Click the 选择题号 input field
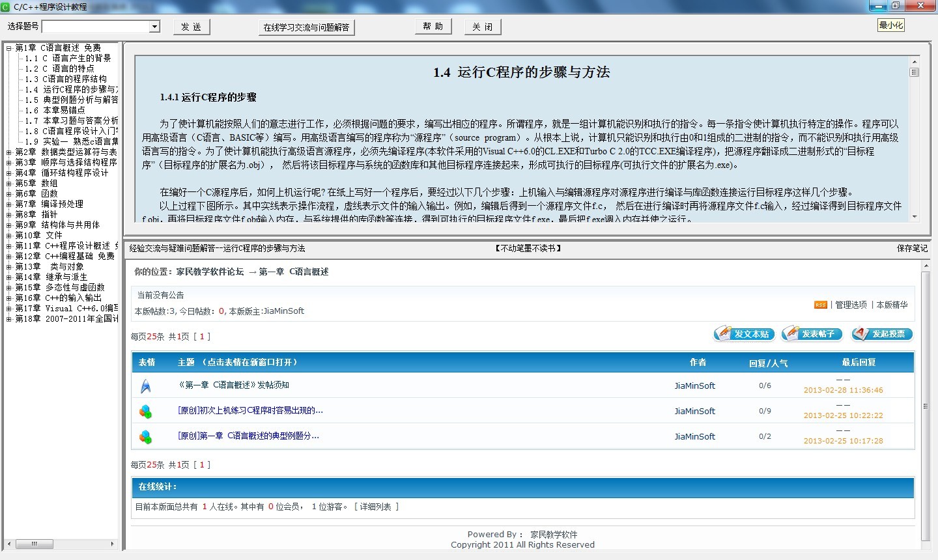The image size is (938, 560). click(x=95, y=27)
